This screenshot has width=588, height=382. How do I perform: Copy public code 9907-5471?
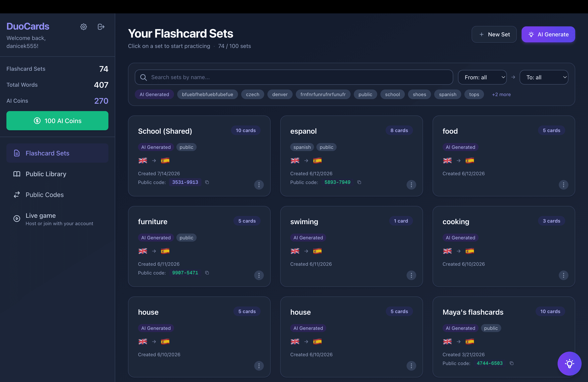pos(207,273)
